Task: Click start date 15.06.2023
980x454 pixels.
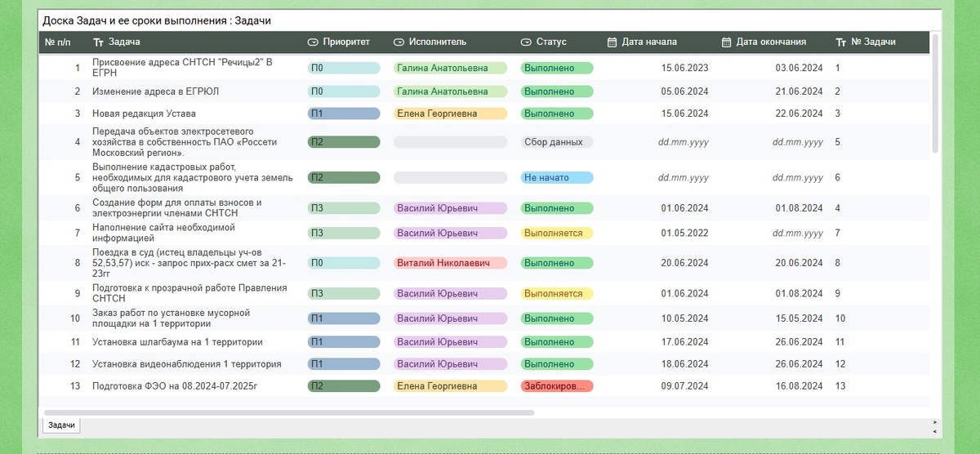Action: [x=684, y=69]
